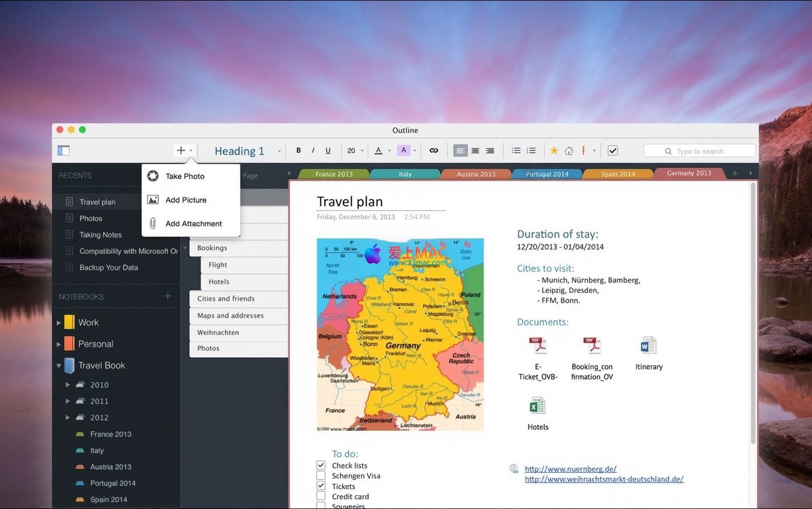
Task: Open the nuernberg.de link
Action: tap(570, 469)
